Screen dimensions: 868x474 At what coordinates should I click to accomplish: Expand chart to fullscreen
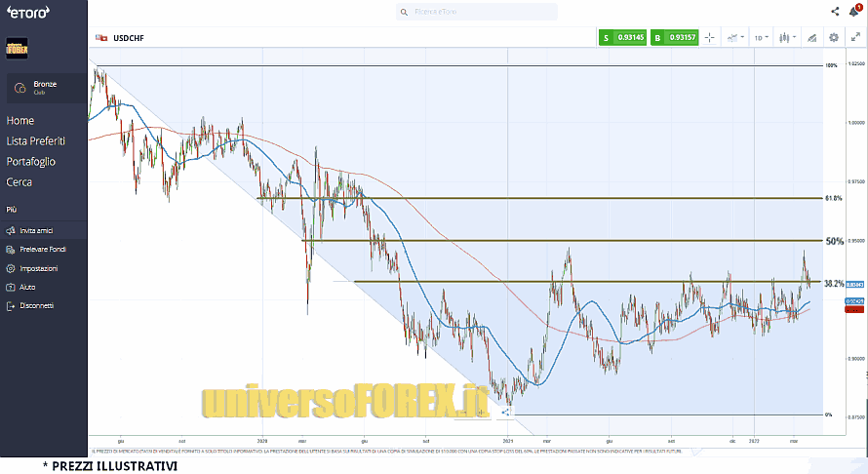pos(855,38)
